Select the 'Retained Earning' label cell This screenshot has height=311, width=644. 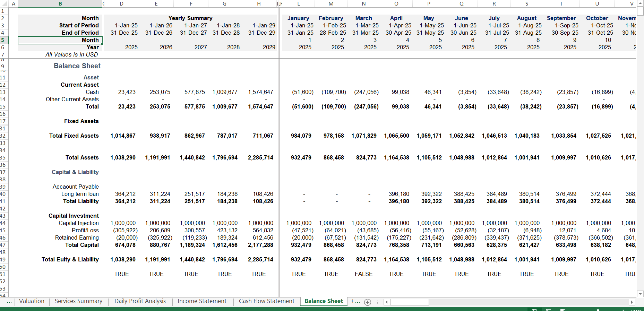coord(77,237)
